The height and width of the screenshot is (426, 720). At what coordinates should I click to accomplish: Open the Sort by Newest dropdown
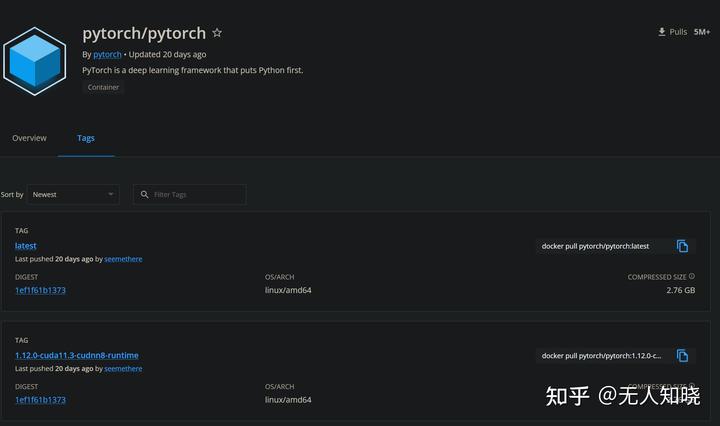point(73,195)
